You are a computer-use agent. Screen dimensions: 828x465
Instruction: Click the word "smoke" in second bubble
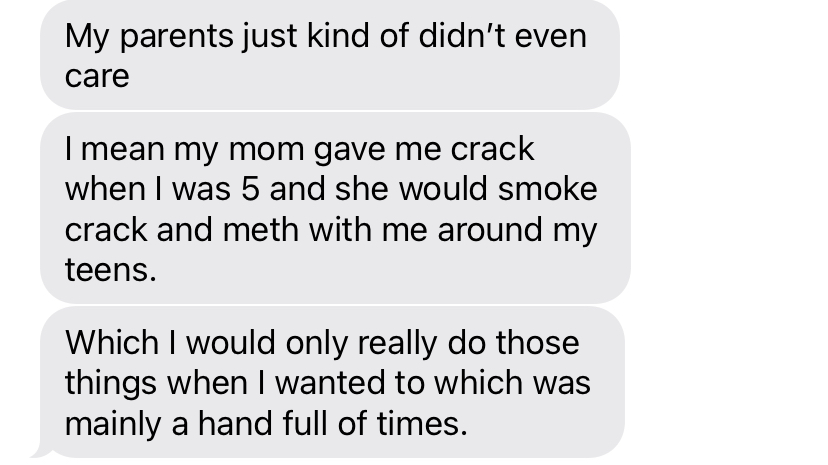tap(547, 189)
